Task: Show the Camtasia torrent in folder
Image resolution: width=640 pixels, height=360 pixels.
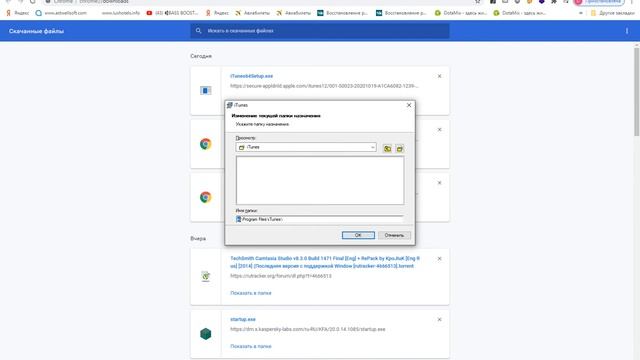Action: click(x=251, y=293)
